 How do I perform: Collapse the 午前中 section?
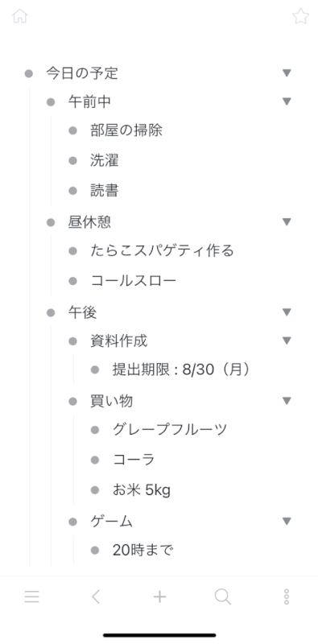click(x=287, y=101)
